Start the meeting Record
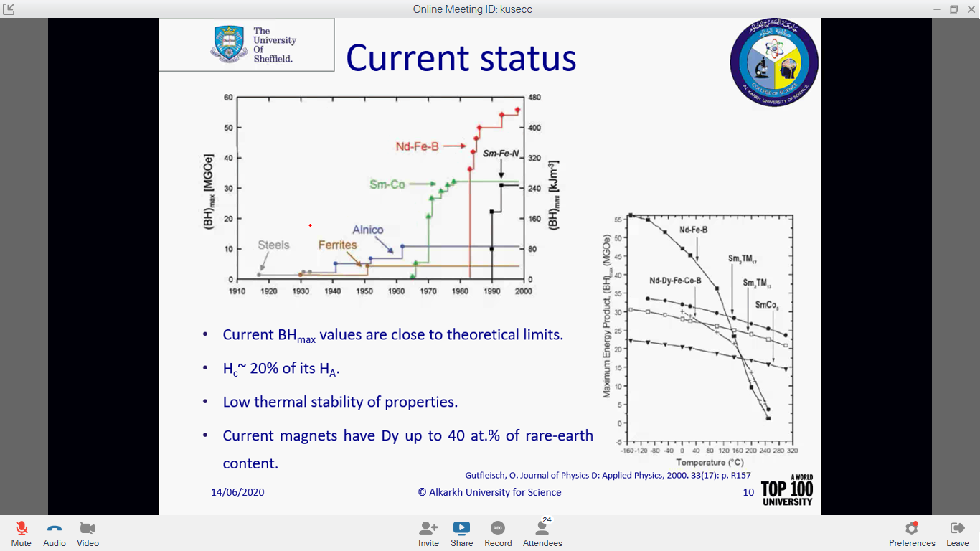980x551 pixels. (x=498, y=534)
